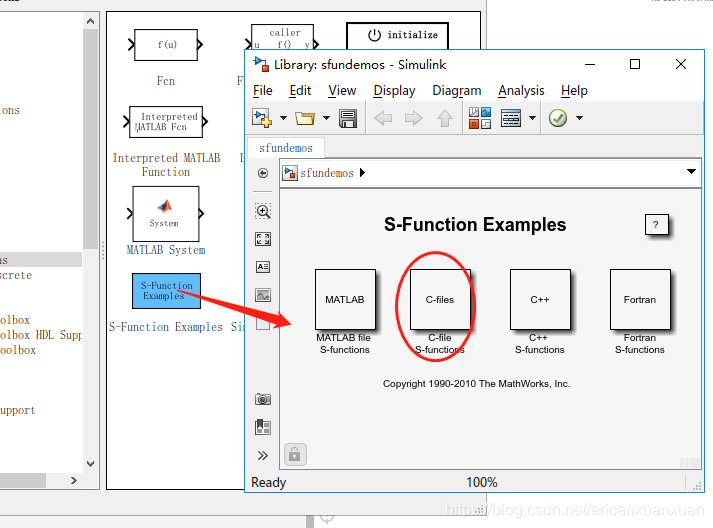Click the New Model icon in toolbar
The image size is (713, 528).
[x=262, y=118]
